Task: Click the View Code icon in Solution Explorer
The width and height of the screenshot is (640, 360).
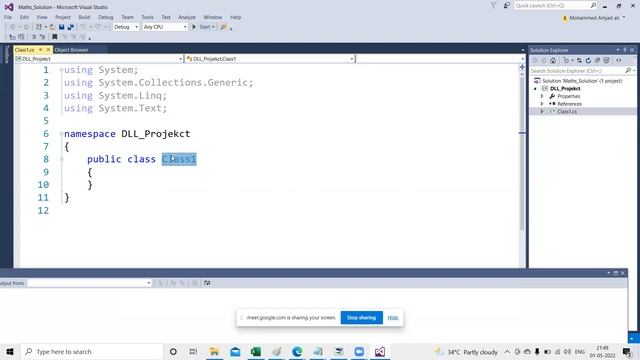Action: pos(619,60)
